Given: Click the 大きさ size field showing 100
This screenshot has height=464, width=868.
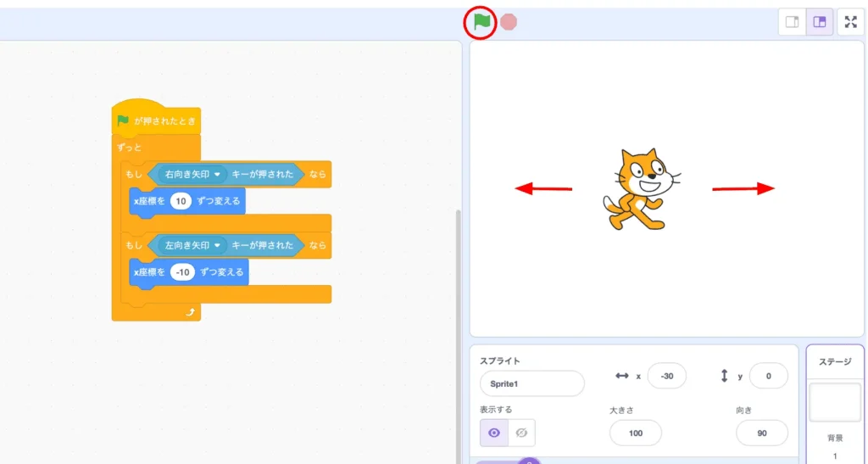Looking at the screenshot, I should (636, 433).
